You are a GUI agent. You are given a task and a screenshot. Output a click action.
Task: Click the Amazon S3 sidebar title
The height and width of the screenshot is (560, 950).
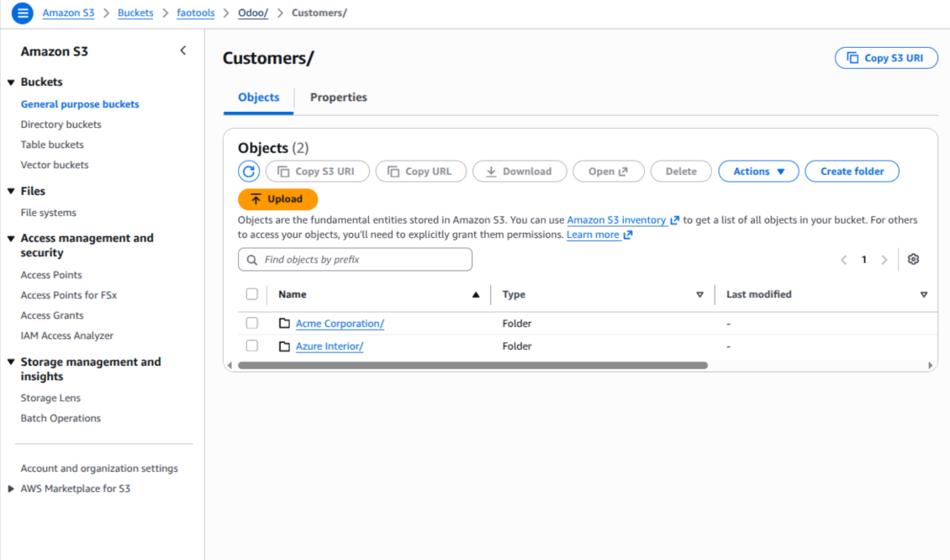coord(55,51)
